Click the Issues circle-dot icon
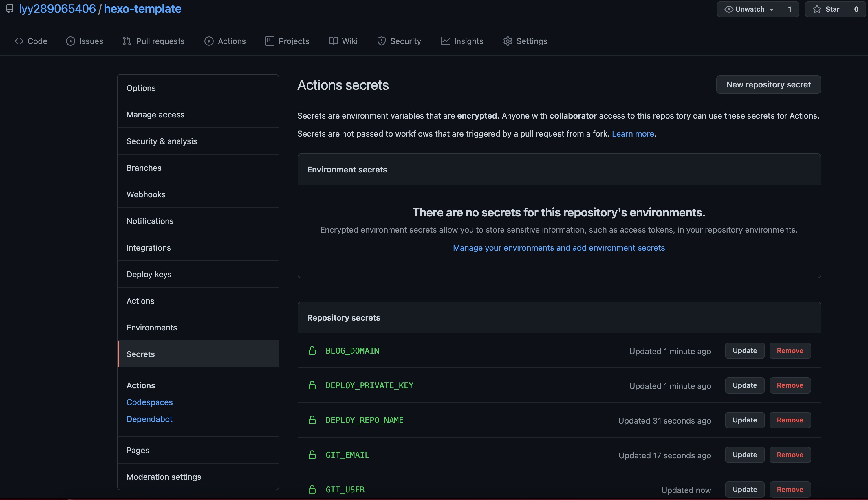 coord(70,41)
